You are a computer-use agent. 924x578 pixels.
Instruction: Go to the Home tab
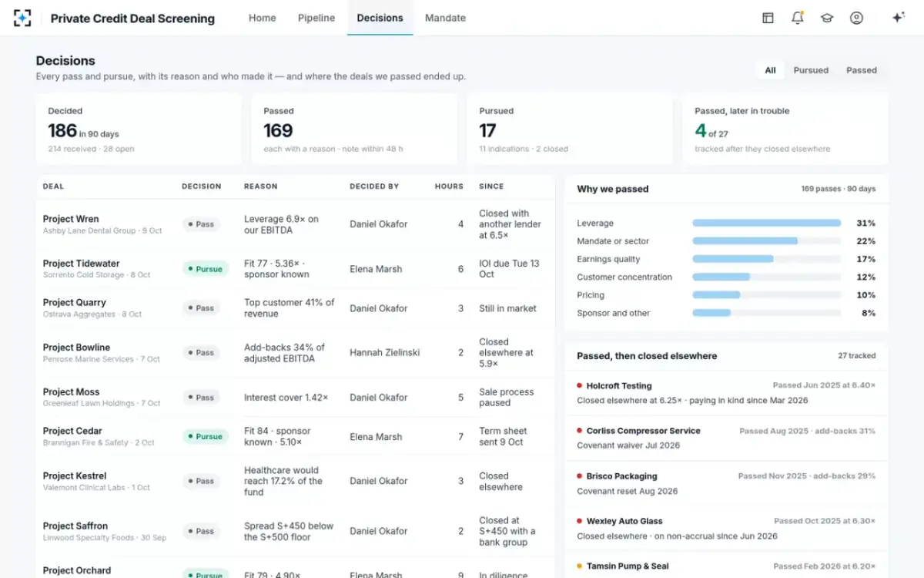[262, 18]
